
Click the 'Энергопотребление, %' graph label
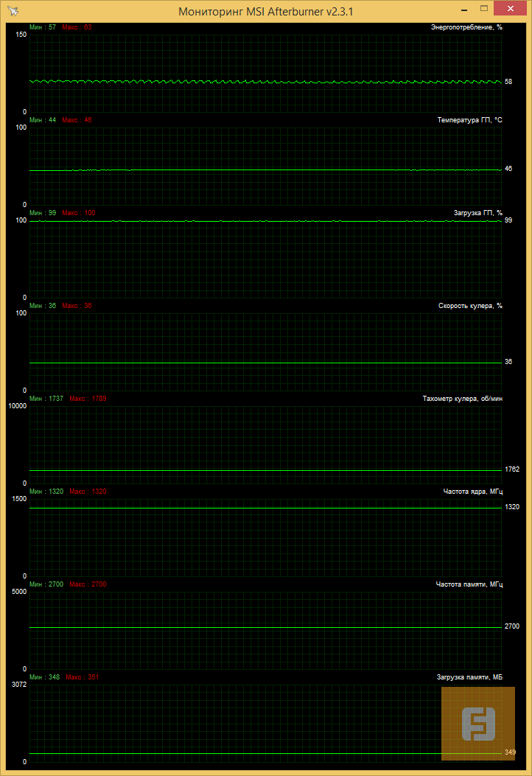pos(466,27)
